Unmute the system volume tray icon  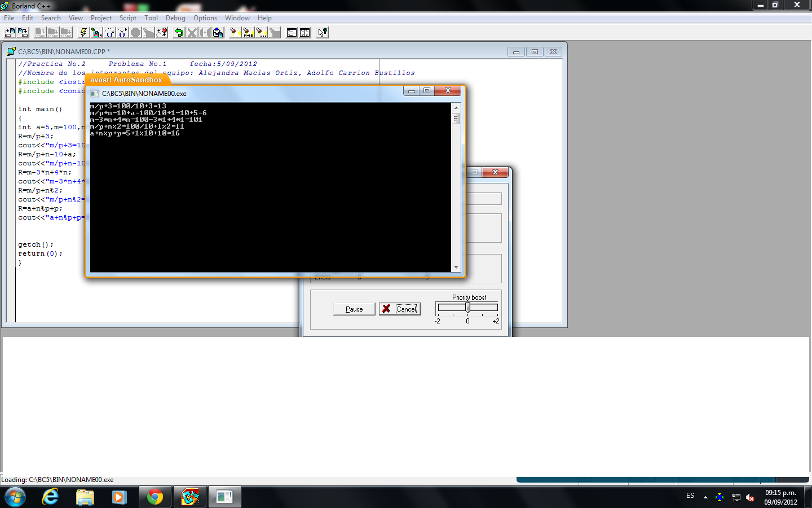[750, 498]
